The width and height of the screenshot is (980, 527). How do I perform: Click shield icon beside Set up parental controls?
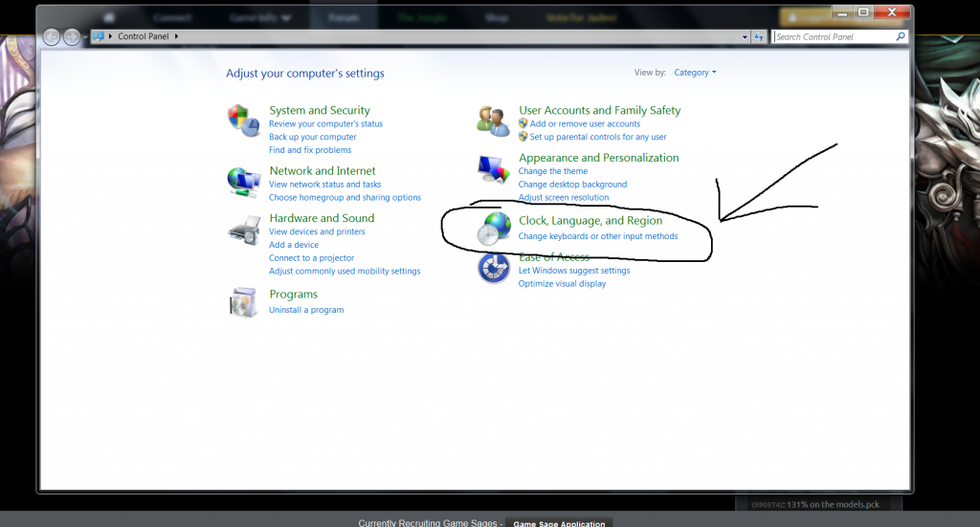click(523, 137)
